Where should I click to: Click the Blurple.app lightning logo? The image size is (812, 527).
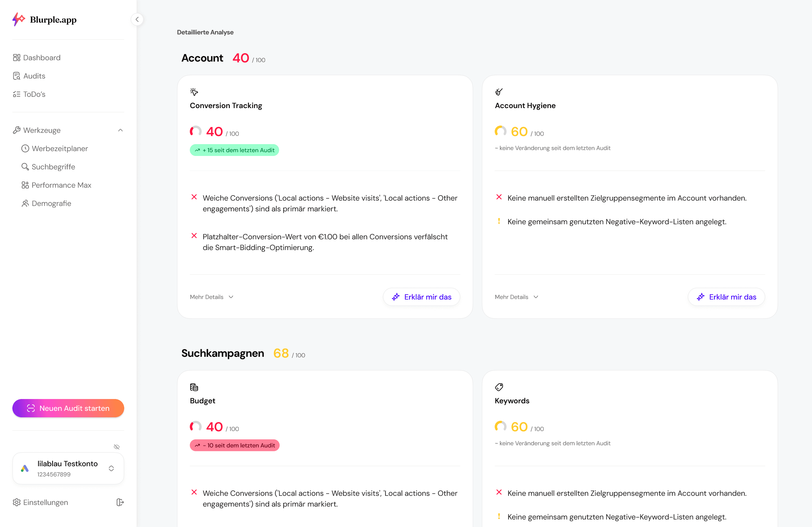pyautogui.click(x=19, y=19)
